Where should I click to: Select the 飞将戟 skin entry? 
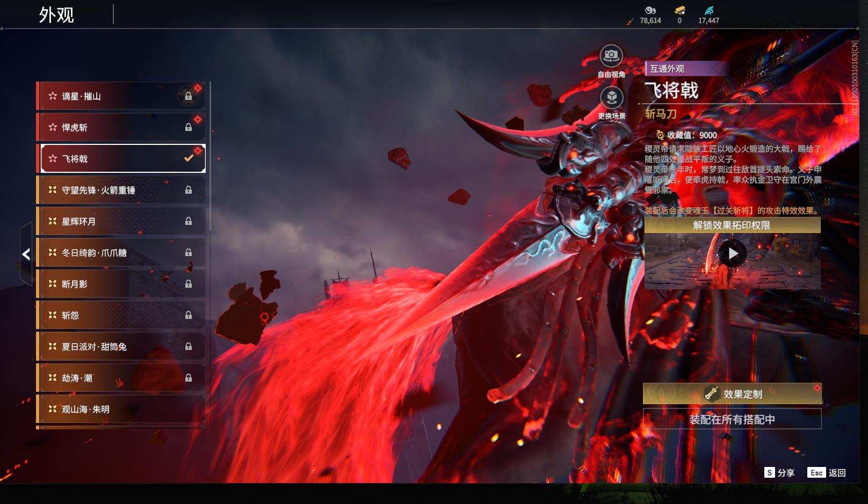pyautogui.click(x=121, y=158)
